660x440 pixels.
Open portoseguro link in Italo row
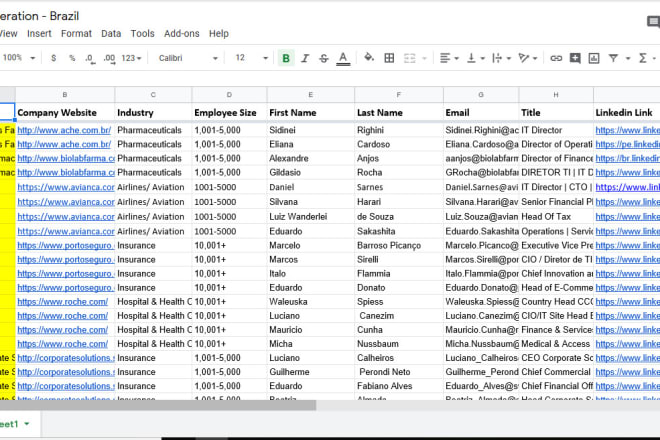pos(66,274)
